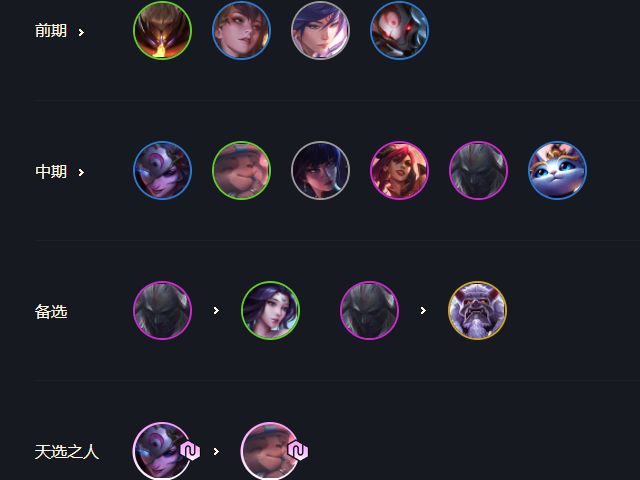Screen dimensions: 640x480
Task: Click the arrow between the 天选之人 champions
Action: [216, 451]
